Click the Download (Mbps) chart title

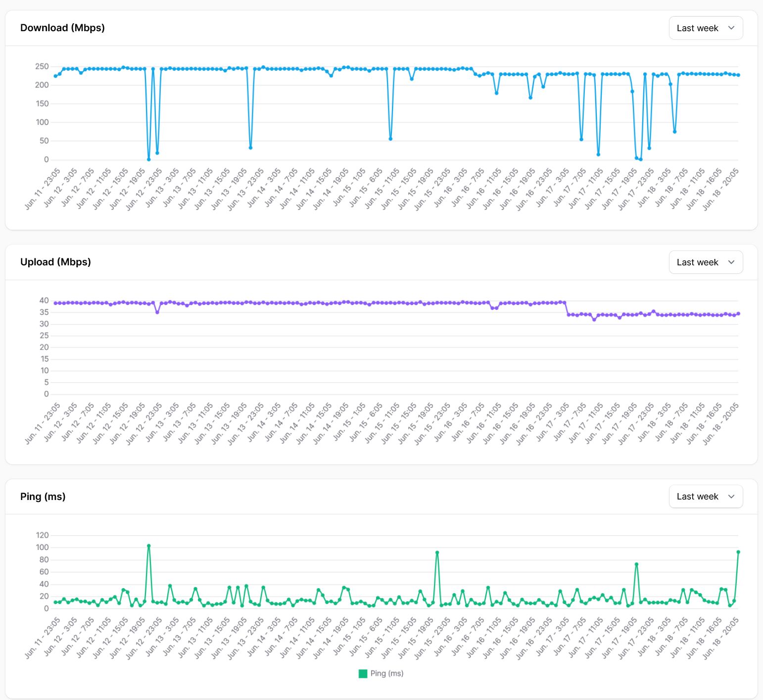(x=62, y=28)
